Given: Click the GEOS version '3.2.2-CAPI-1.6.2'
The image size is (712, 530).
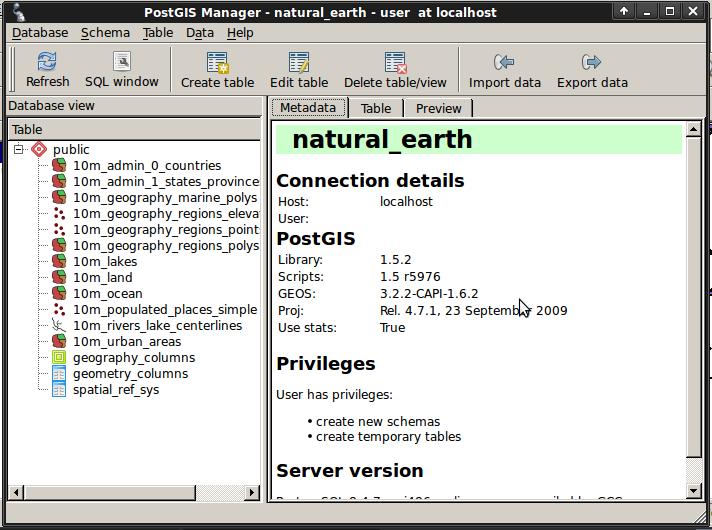Looking at the screenshot, I should (x=429, y=294).
